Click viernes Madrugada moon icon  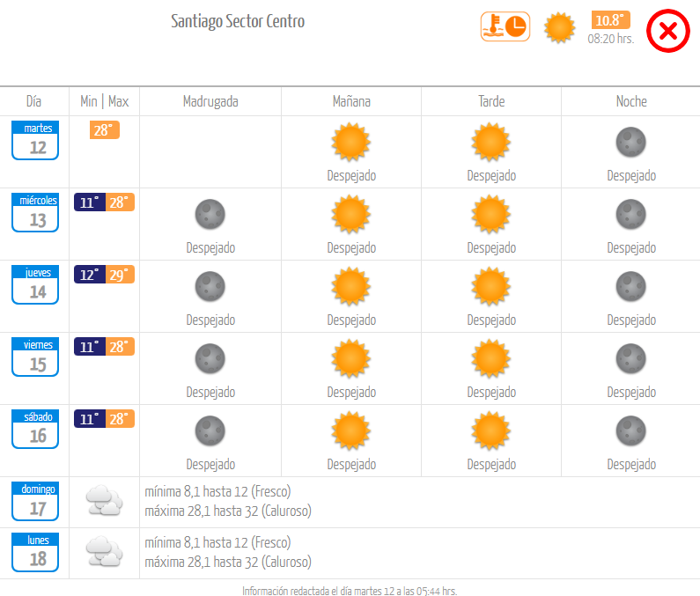click(x=210, y=359)
